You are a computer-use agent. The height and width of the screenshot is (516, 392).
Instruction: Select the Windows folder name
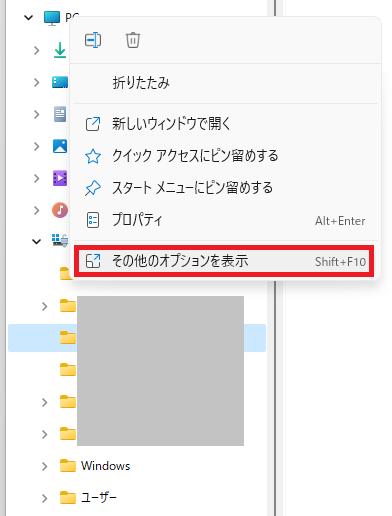[x=105, y=466]
